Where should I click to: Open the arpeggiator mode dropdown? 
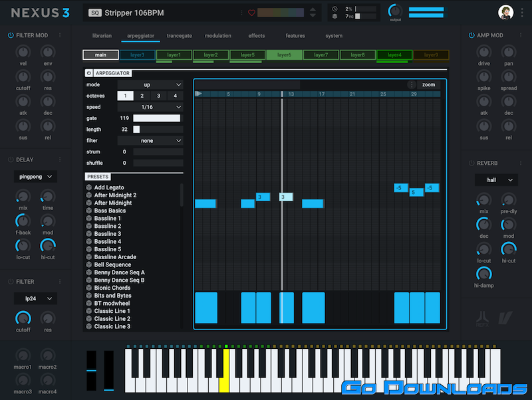point(150,85)
